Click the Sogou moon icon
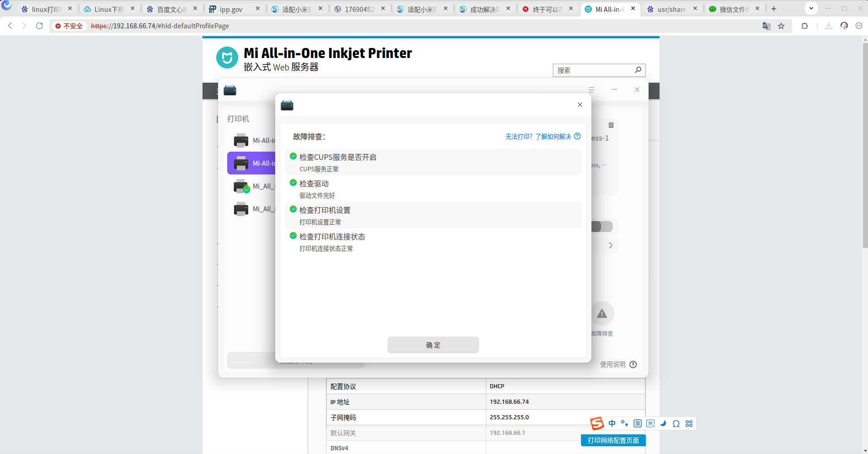Image resolution: width=868 pixels, height=454 pixels. [663, 424]
